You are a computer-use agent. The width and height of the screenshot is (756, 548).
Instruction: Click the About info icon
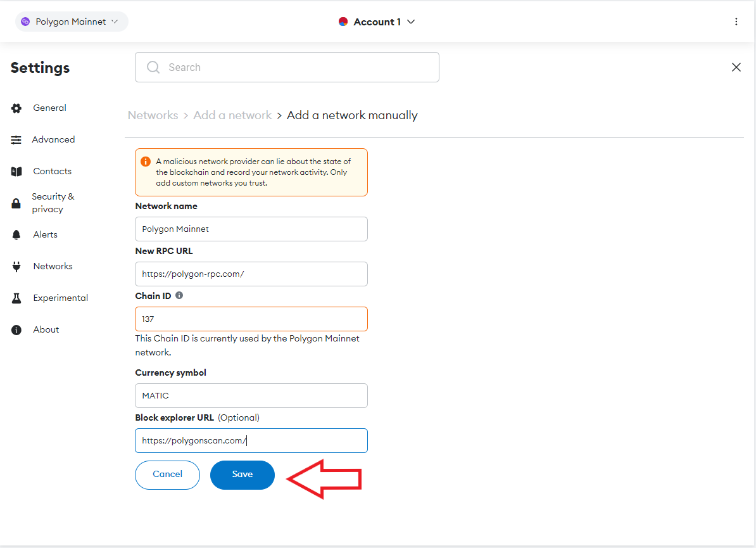(x=16, y=330)
